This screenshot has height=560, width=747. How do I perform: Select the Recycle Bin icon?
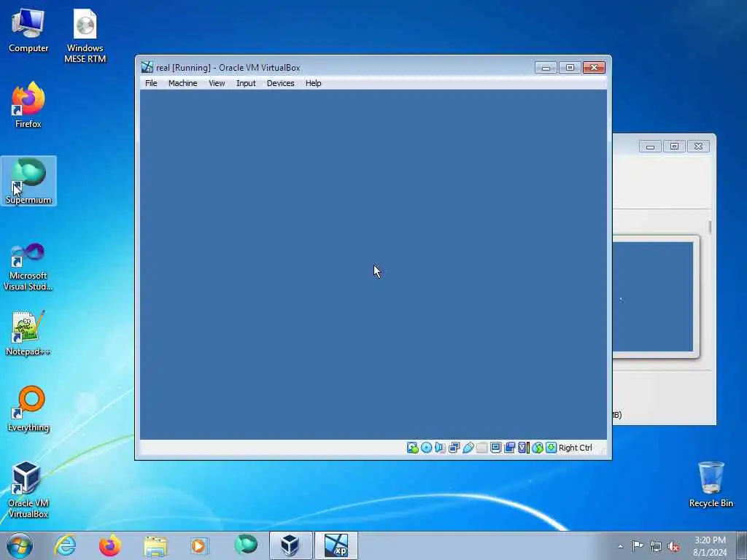(711, 484)
